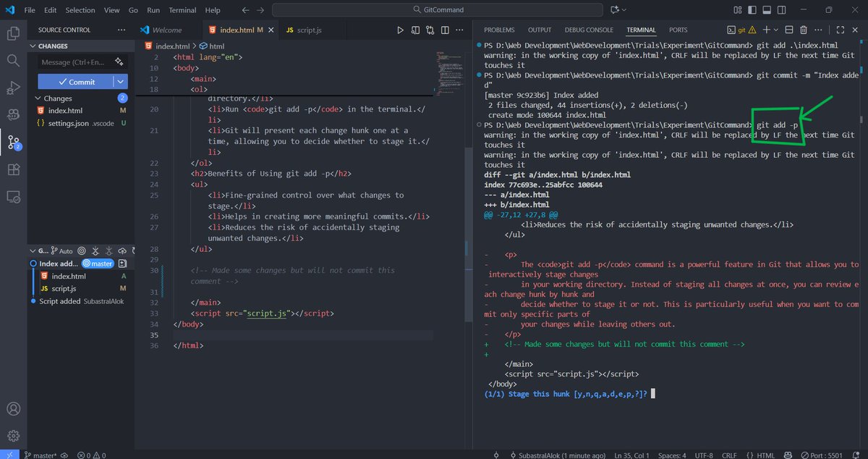Split the terminal panel
Viewport: 868px width, 459px height.
coord(788,30)
